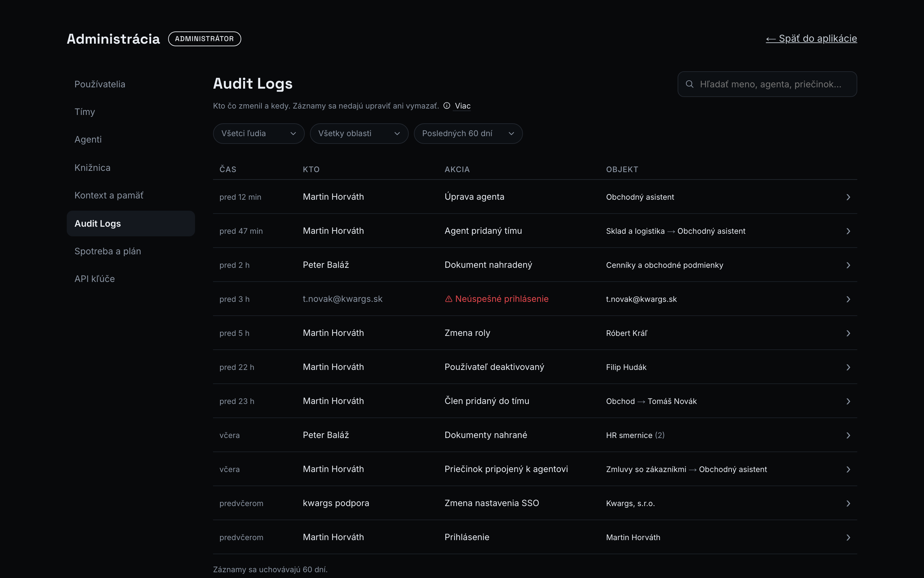Open Používatelia in the sidebar

[x=131, y=84]
